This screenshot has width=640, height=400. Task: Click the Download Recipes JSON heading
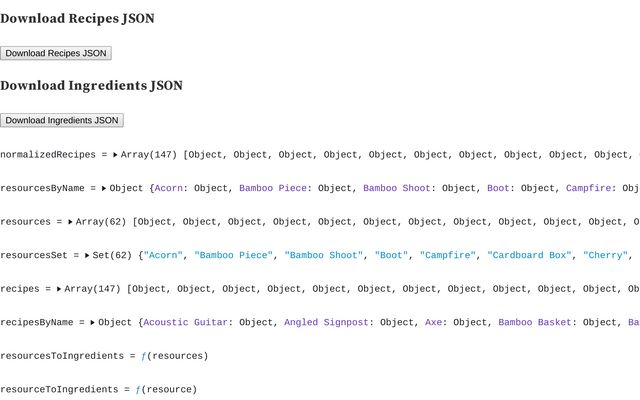77,18
